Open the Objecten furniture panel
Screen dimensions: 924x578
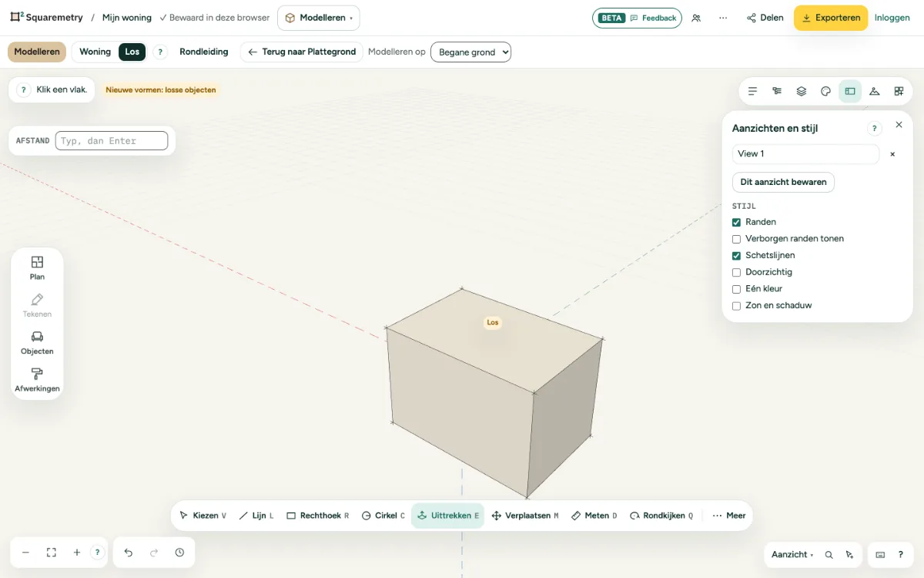click(37, 343)
